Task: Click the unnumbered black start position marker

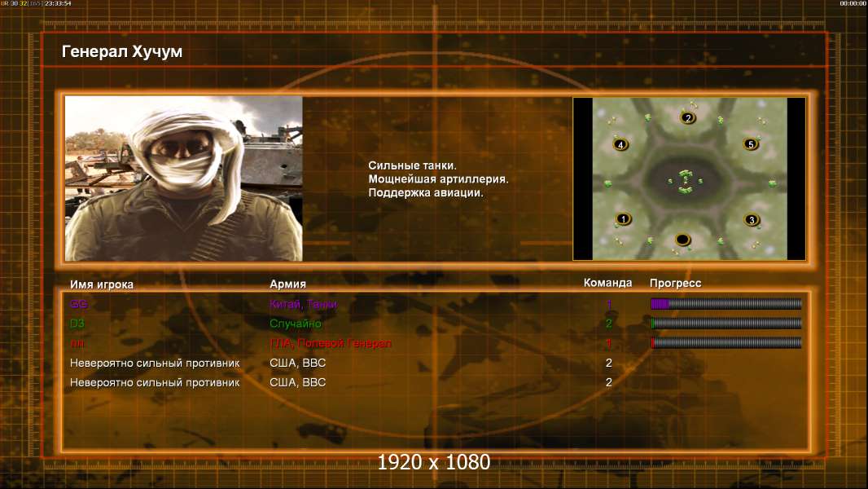Action: point(682,240)
